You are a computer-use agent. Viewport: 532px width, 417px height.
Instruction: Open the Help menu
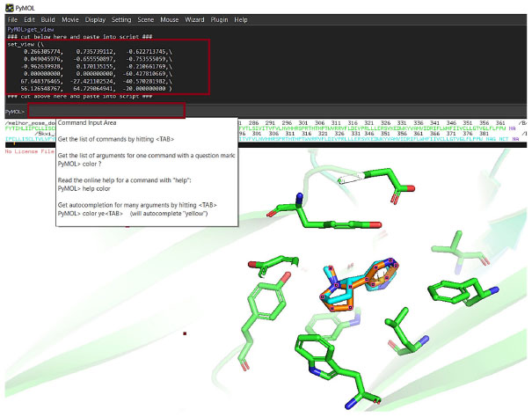(x=241, y=18)
